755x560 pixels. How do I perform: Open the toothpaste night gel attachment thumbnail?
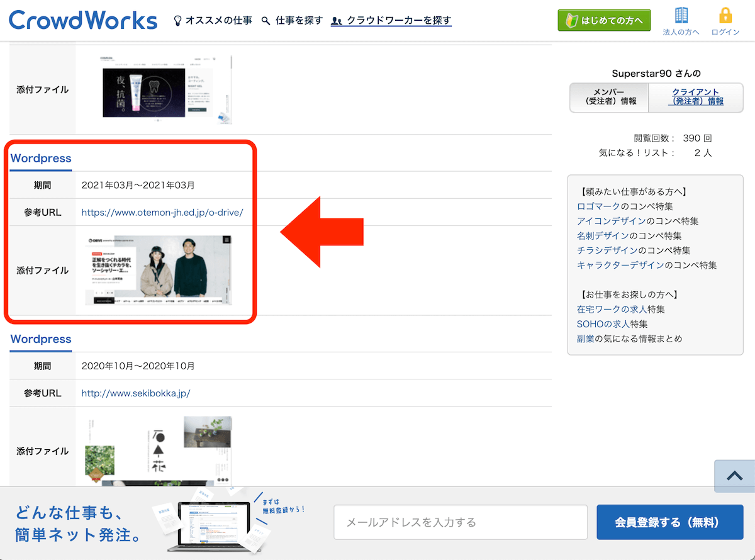coord(167,88)
